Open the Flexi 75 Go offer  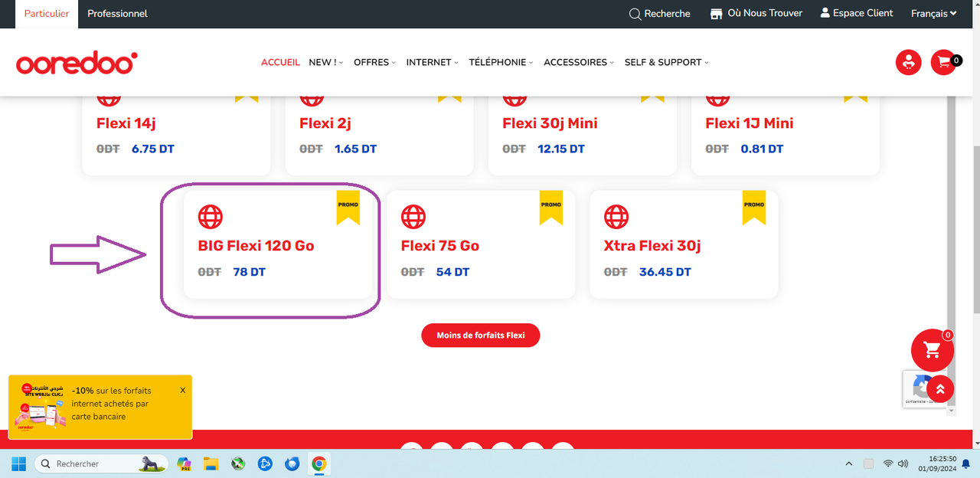click(440, 246)
